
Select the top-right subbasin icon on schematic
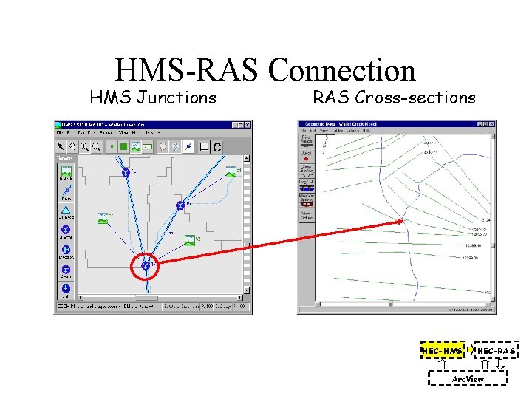tap(231, 171)
